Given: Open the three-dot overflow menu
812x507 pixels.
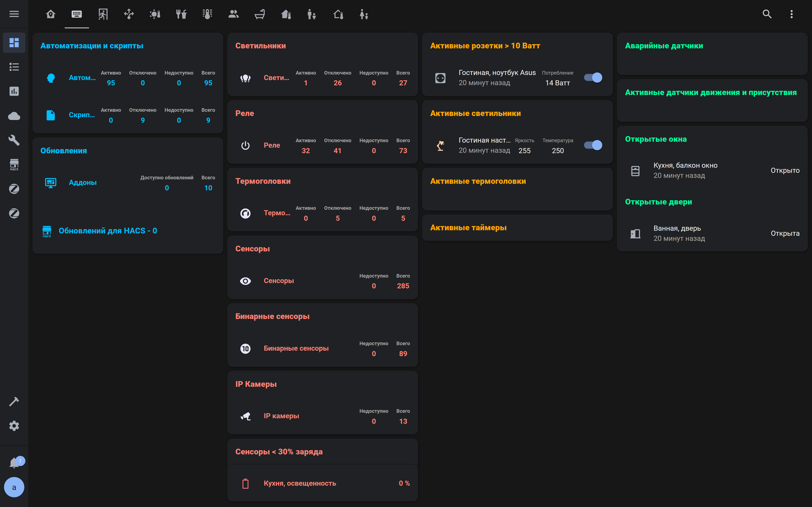Looking at the screenshot, I should [x=791, y=14].
